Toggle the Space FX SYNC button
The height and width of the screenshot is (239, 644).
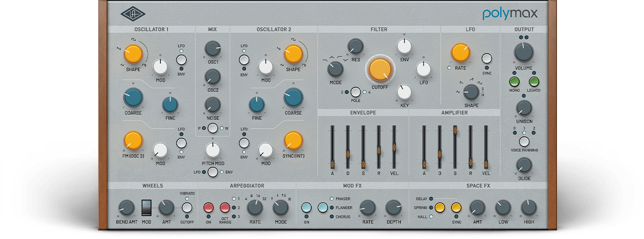(456, 207)
